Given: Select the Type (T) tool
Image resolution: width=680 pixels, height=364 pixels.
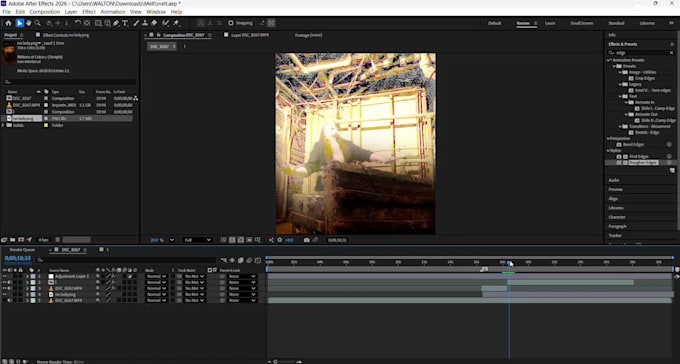Looking at the screenshot, I should coord(125,23).
